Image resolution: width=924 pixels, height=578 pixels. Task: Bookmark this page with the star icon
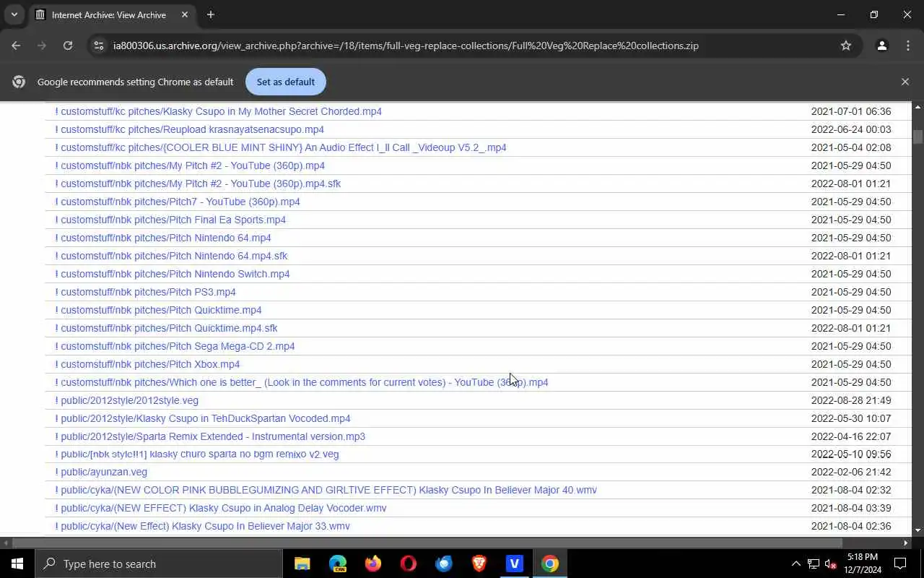tap(846, 46)
